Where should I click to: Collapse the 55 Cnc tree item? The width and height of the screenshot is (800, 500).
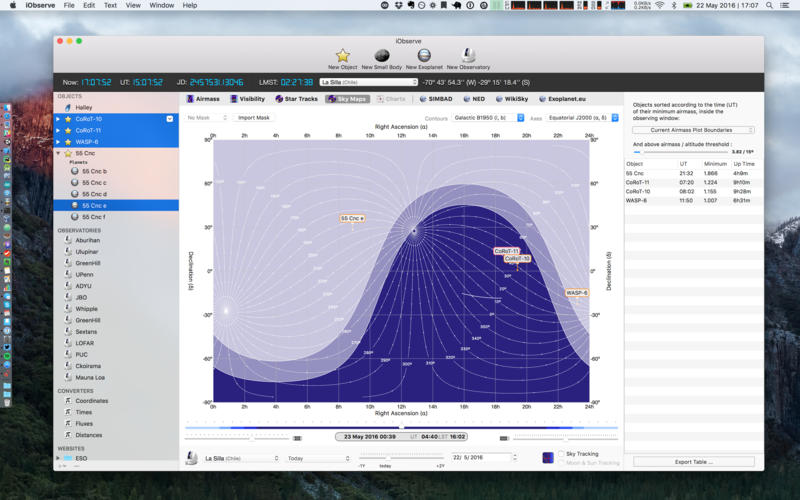58,153
